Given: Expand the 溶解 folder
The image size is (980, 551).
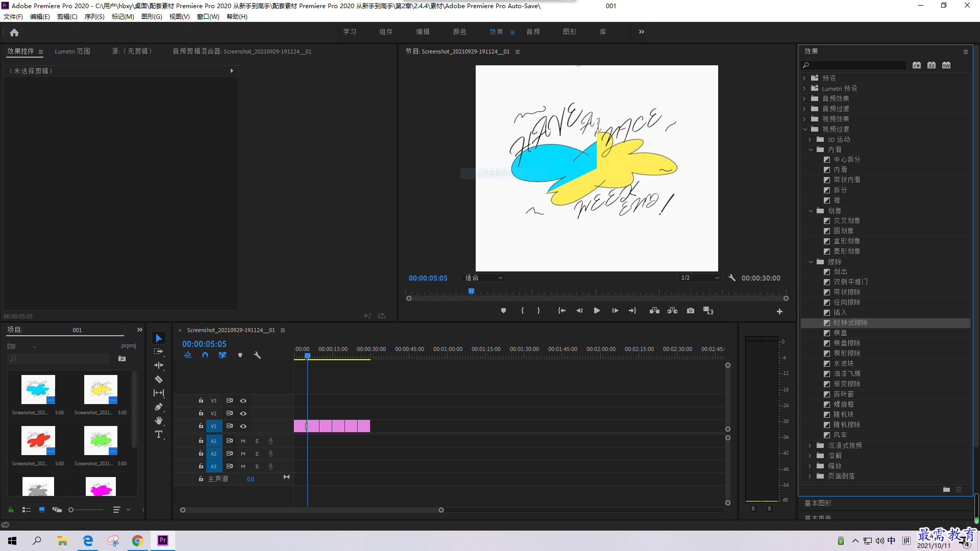Looking at the screenshot, I should [x=810, y=456].
